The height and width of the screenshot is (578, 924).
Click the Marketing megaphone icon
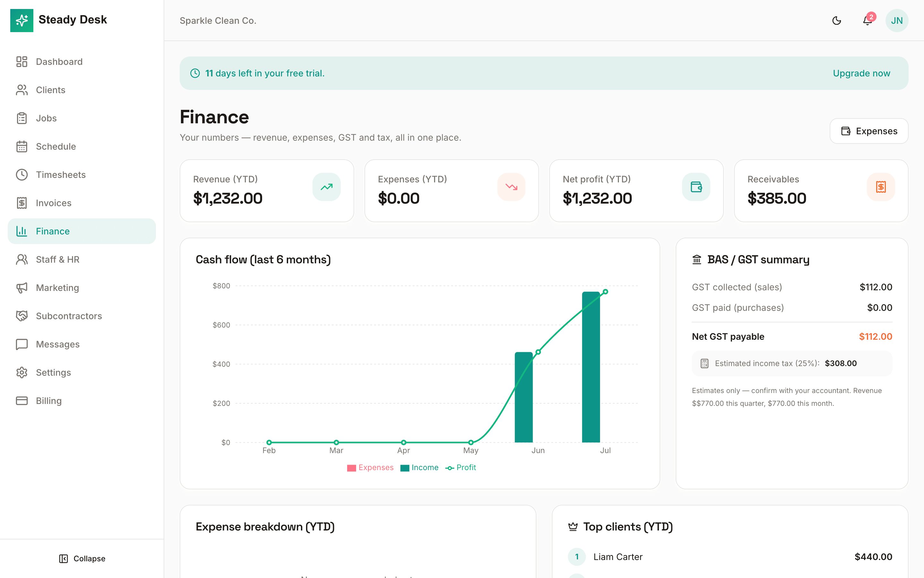pyautogui.click(x=22, y=288)
